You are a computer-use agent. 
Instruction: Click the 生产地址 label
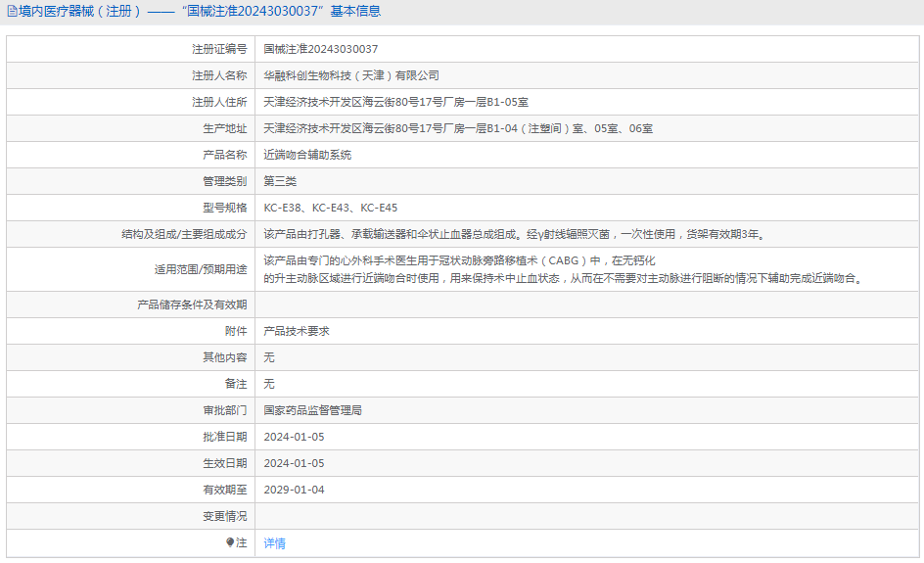click(225, 128)
